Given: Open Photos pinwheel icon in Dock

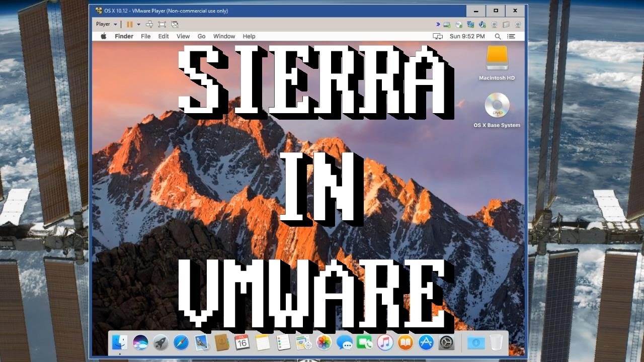Looking at the screenshot, I should pos(324,342).
